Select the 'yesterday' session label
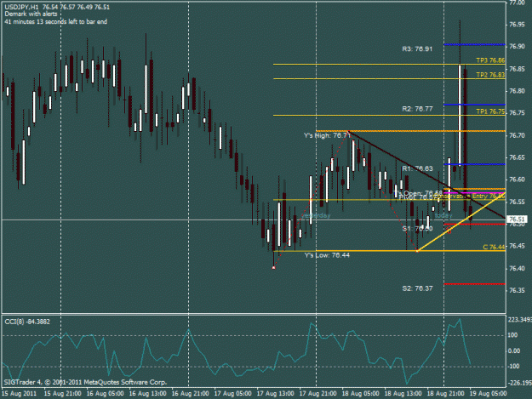The image size is (532, 399). 316,215
